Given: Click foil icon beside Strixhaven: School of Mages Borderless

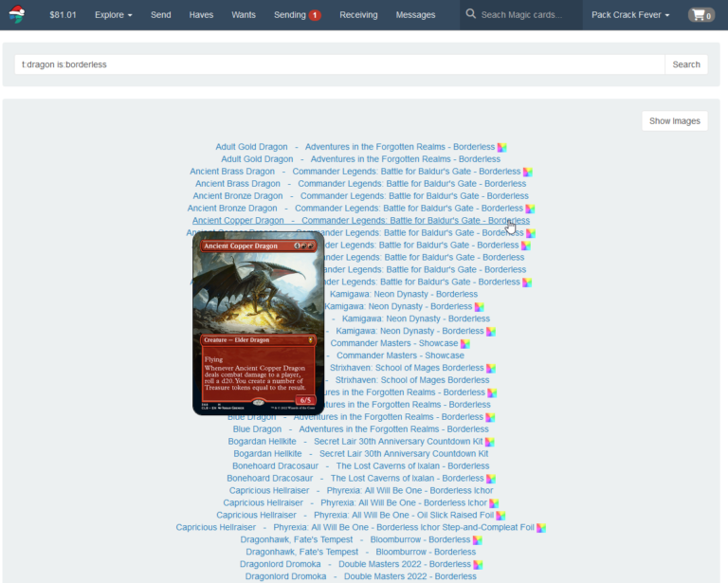Looking at the screenshot, I should tap(490, 369).
